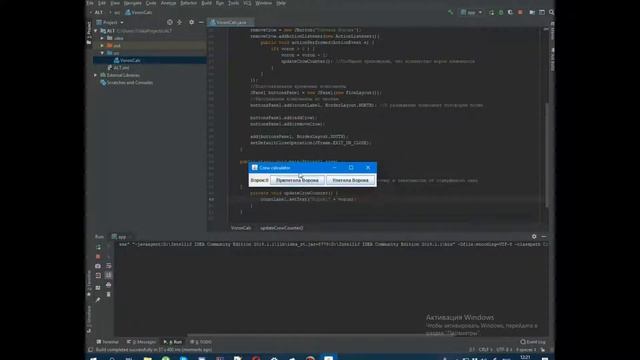This screenshot has width=640, height=360.
Task: Open the Navigate menu
Action: [x=133, y=3]
